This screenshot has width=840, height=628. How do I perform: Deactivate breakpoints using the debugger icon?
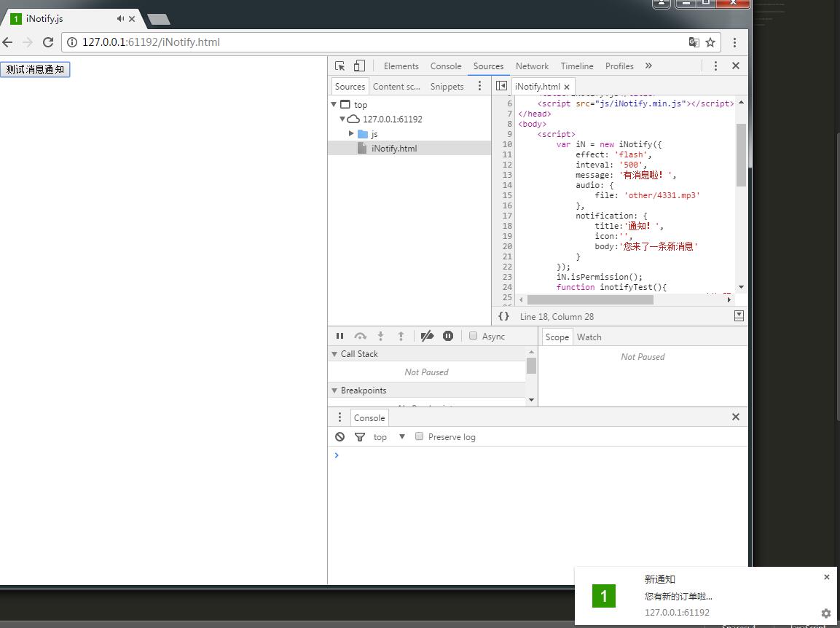click(x=428, y=336)
